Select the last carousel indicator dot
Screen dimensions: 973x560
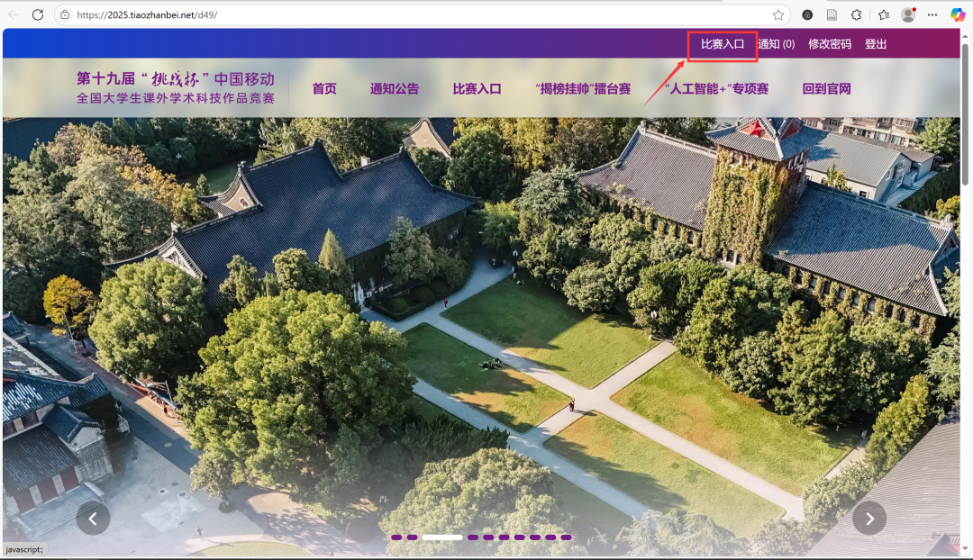click(x=566, y=537)
